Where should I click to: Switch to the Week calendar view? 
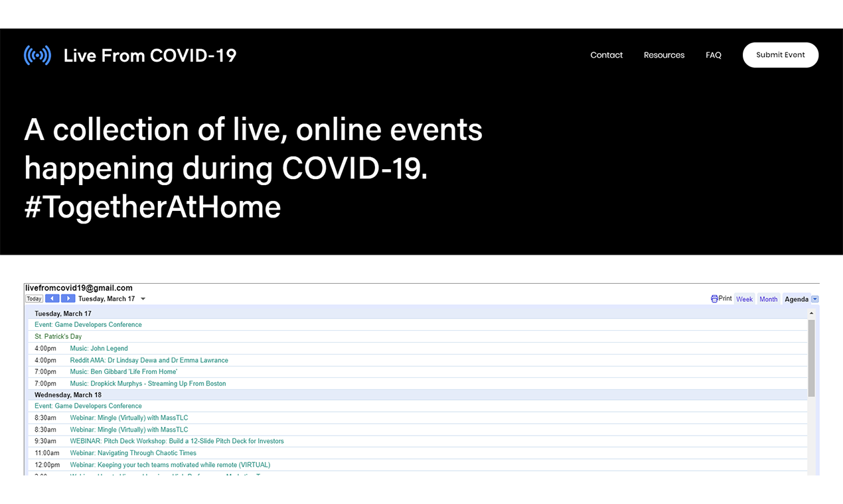(744, 298)
